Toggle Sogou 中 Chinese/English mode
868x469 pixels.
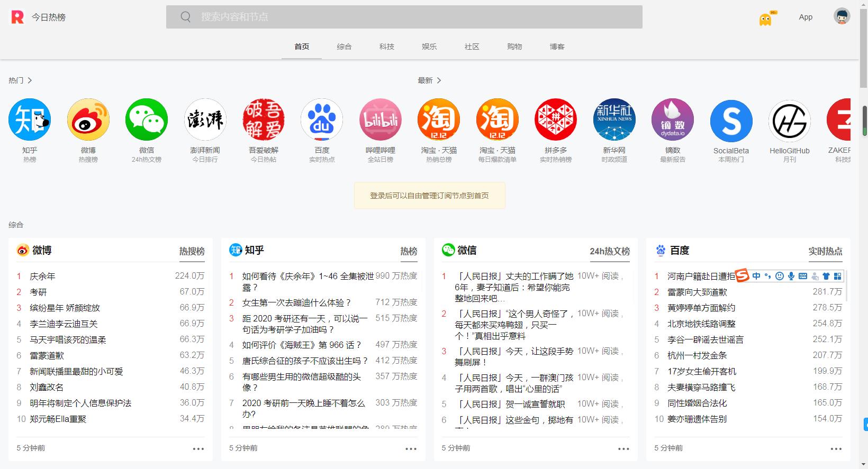[756, 276]
